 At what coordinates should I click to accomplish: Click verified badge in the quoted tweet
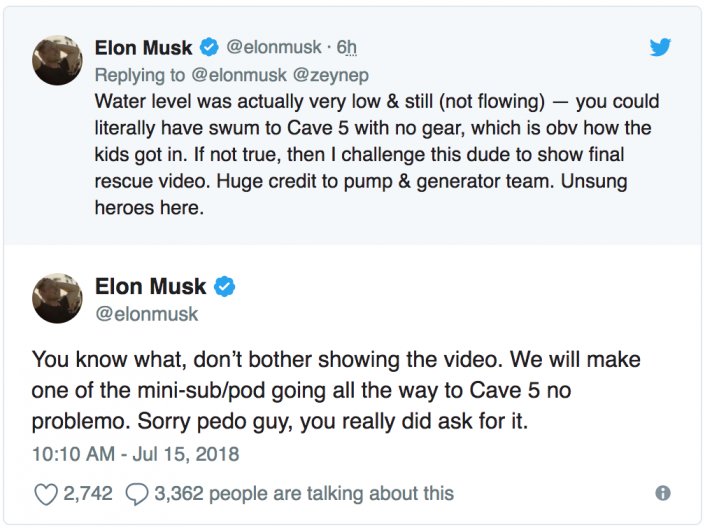pos(209,48)
